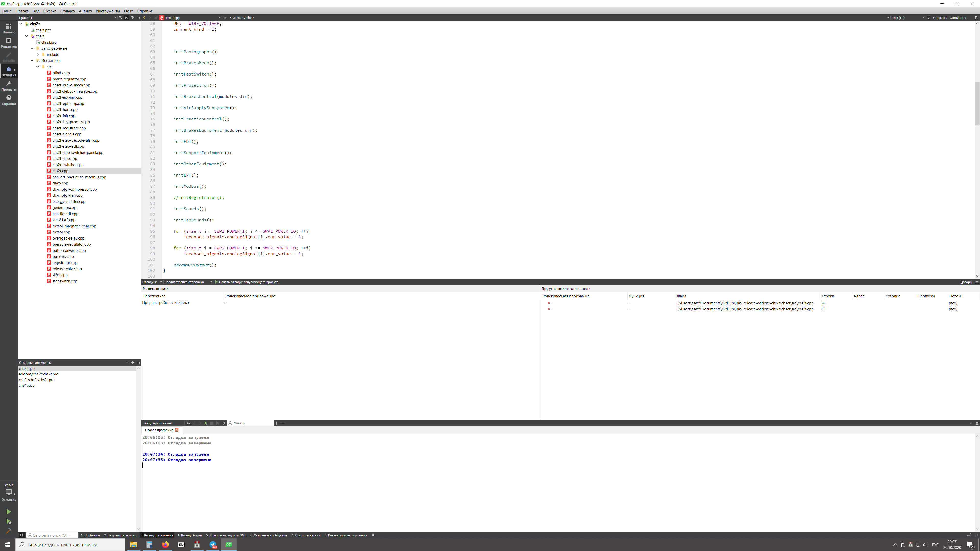Close the Особая программа output tab
The image size is (980, 551).
click(x=177, y=430)
